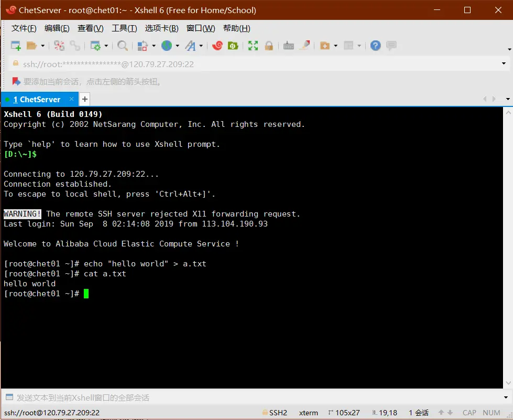
Task: Open the 窗口(W) menu
Action: 201,28
